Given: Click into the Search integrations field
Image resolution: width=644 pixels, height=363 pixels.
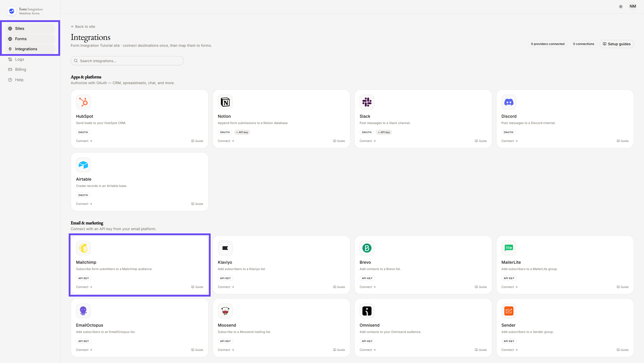Looking at the screenshot, I should point(127,61).
